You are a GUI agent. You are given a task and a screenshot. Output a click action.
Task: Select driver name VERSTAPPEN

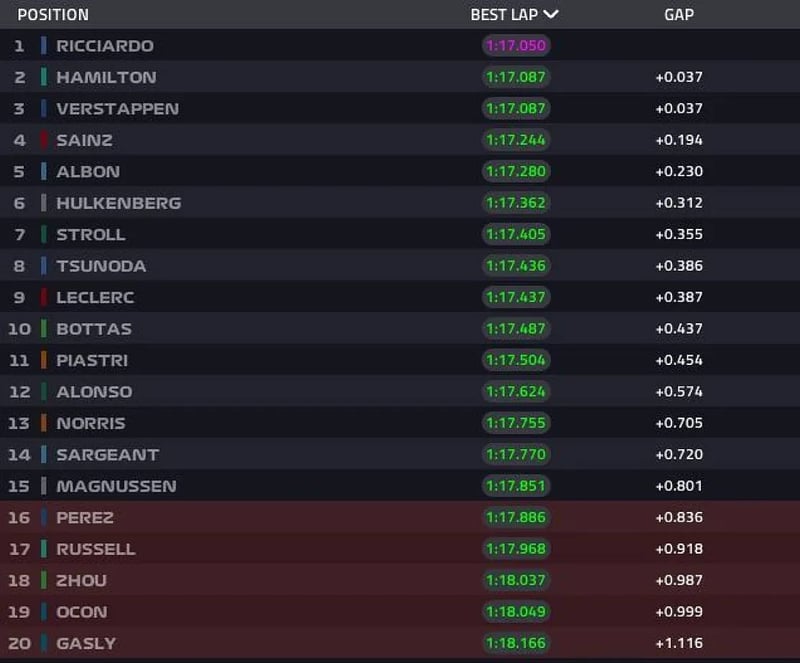[117, 109]
